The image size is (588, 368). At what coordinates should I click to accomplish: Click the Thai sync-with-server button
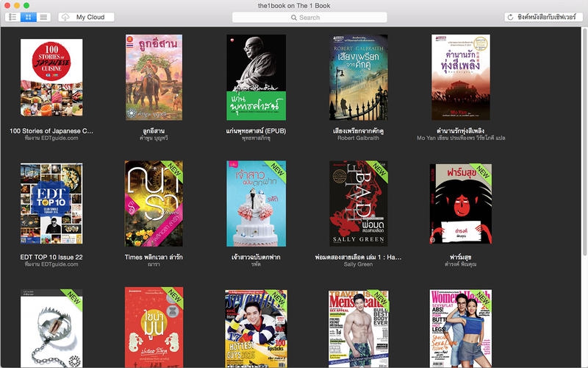[x=543, y=17]
